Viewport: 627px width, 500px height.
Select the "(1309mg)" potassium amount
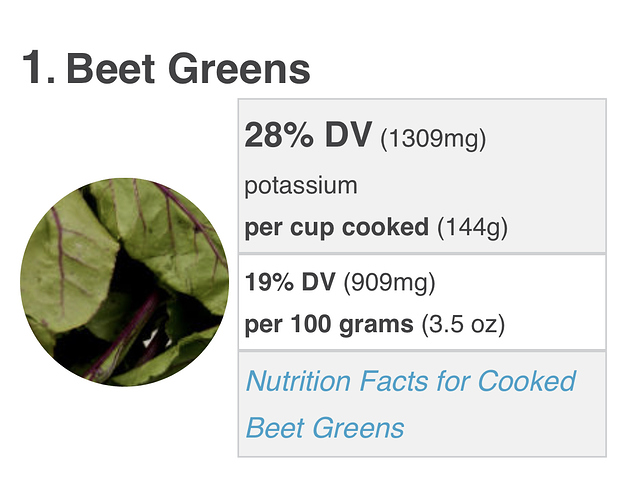click(x=433, y=139)
